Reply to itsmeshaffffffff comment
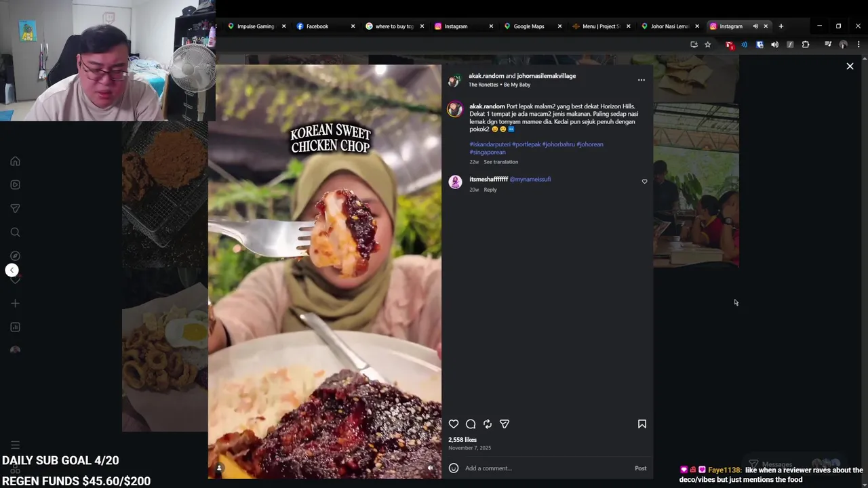The image size is (868, 488). 490,190
